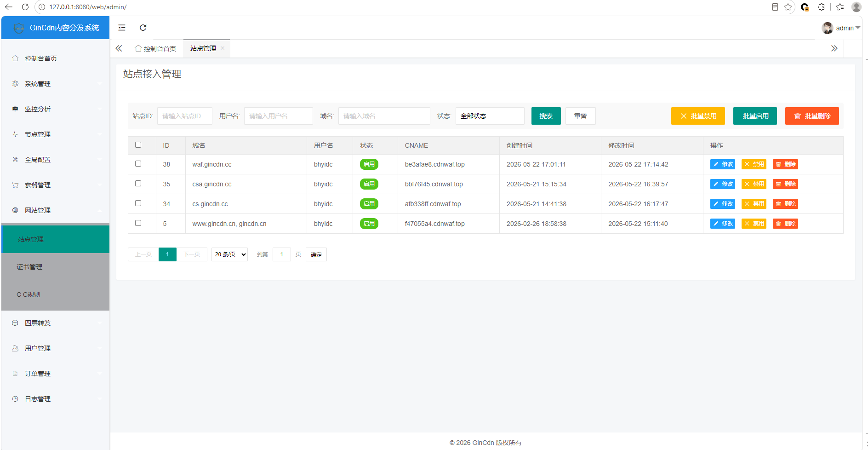This screenshot has width=868, height=450.
Task: Switch to the 控制台首页 tab
Action: (x=155, y=48)
